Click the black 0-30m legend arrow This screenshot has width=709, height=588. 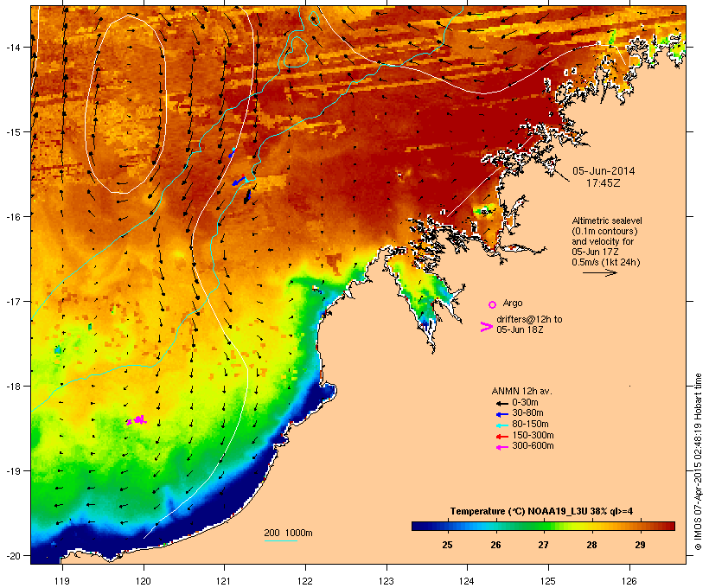click(501, 403)
